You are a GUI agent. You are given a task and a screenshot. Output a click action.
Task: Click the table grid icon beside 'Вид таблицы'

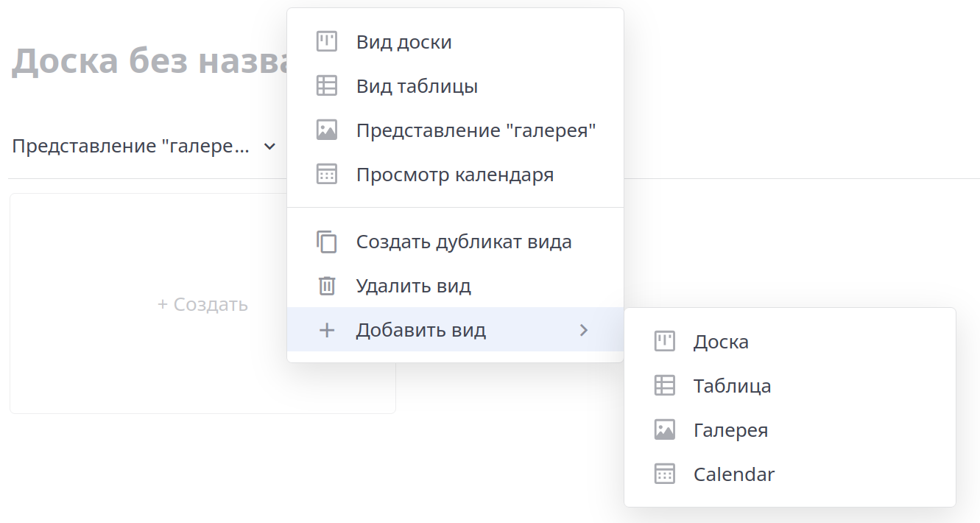tap(327, 86)
